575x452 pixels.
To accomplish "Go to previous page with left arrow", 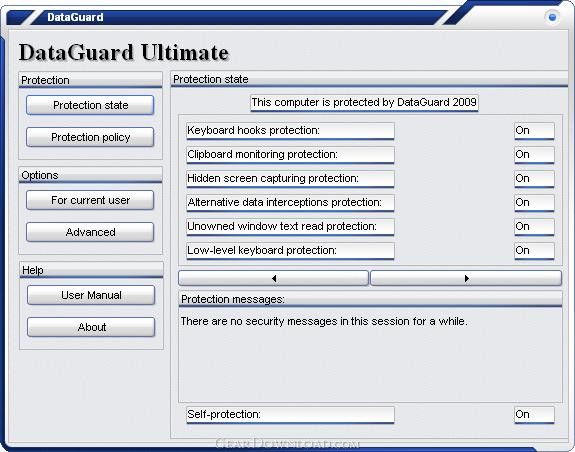I will 273,278.
